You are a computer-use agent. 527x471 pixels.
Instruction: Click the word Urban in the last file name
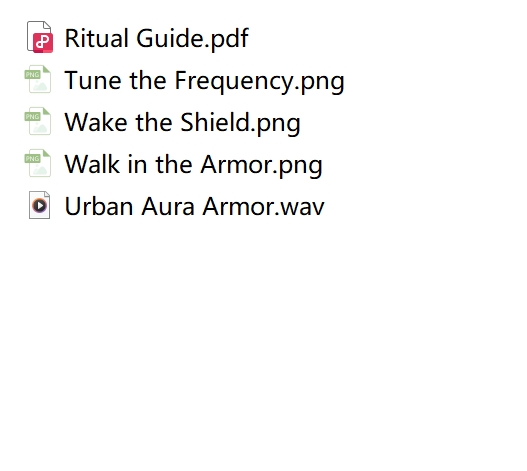point(99,206)
